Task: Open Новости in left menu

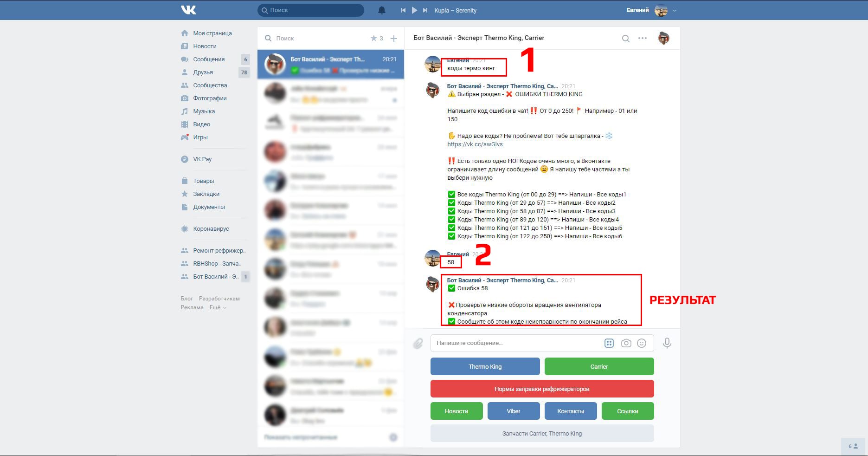Action: click(x=205, y=46)
